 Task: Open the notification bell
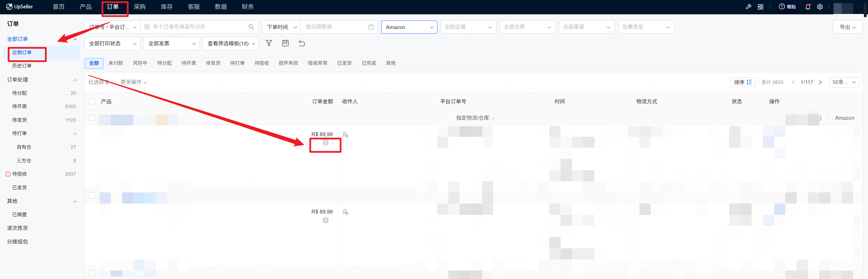(808, 7)
